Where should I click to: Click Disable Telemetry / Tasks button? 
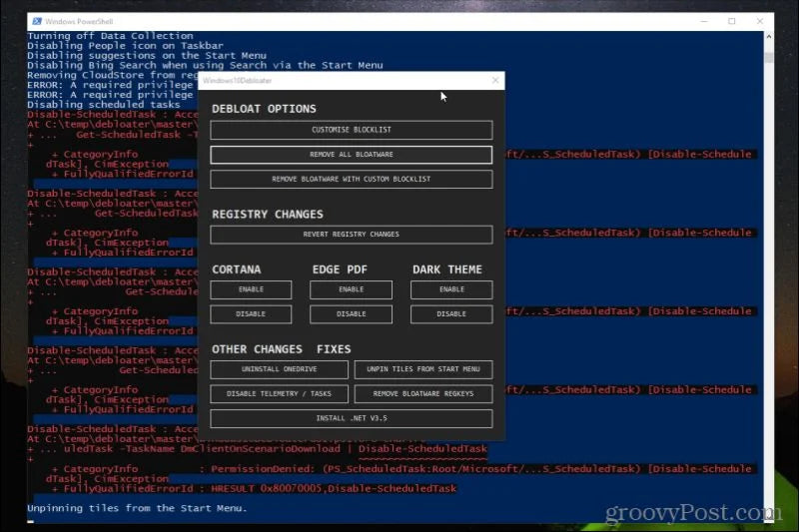(280, 394)
